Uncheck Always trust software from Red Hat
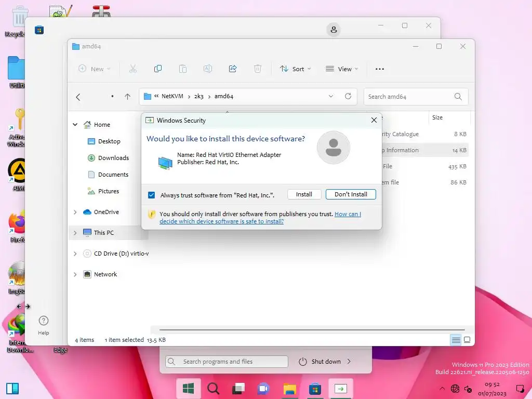 click(151, 195)
